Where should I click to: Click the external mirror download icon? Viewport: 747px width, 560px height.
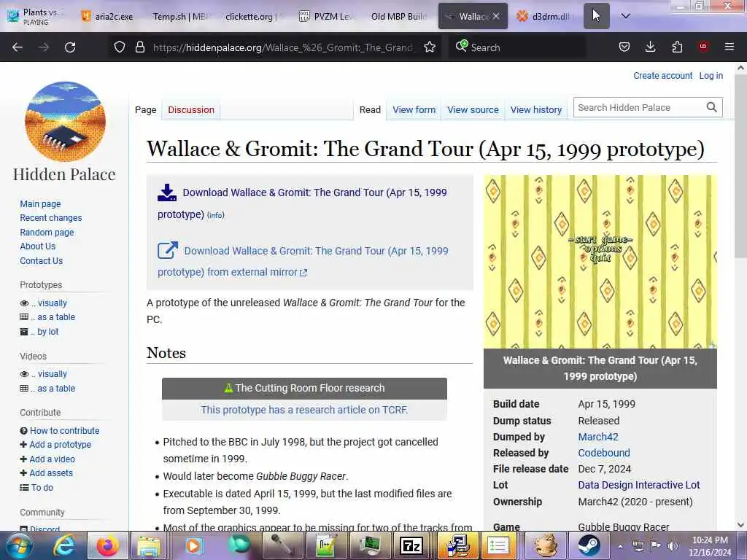(x=167, y=251)
